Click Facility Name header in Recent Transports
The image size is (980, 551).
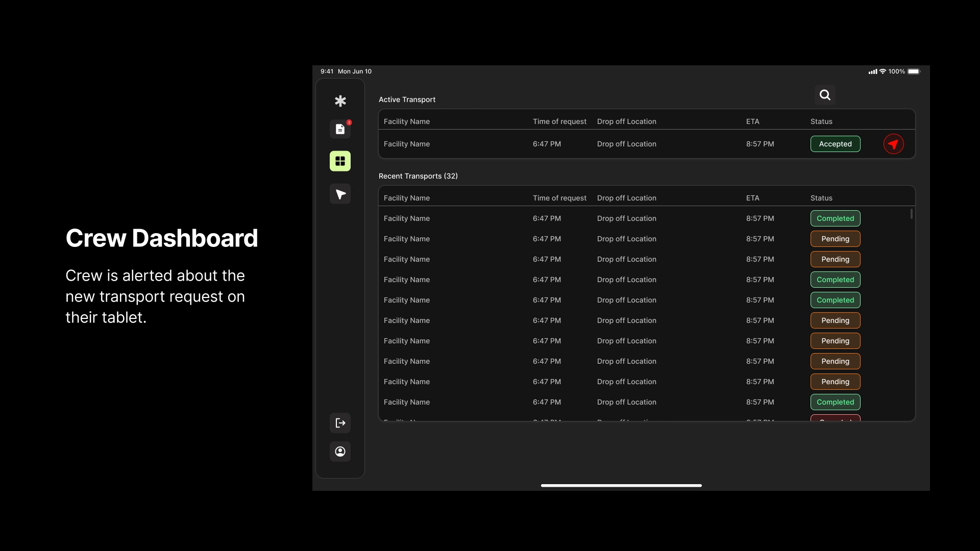pos(407,198)
